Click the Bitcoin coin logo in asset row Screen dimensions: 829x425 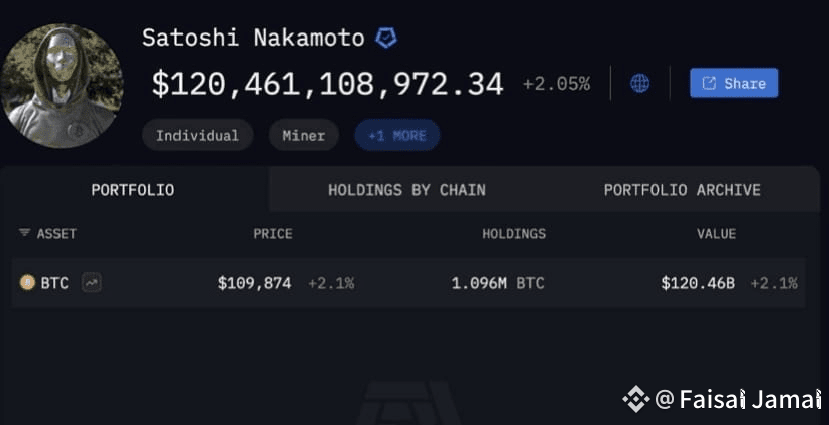point(27,283)
